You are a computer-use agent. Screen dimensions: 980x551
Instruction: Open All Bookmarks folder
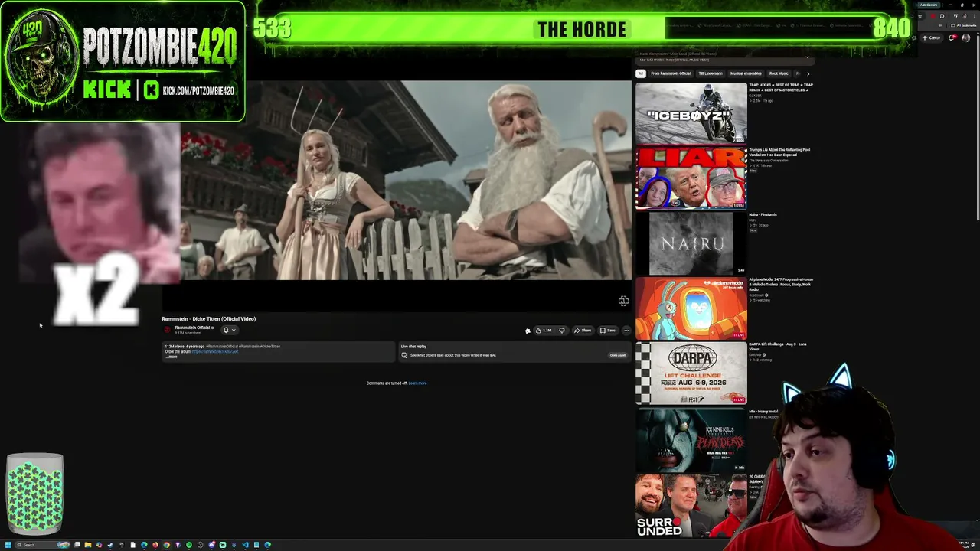963,25
